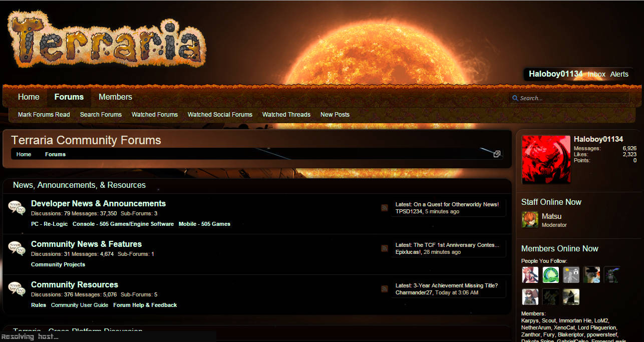
Task: Open TPSD1234's profile
Action: pos(409,212)
